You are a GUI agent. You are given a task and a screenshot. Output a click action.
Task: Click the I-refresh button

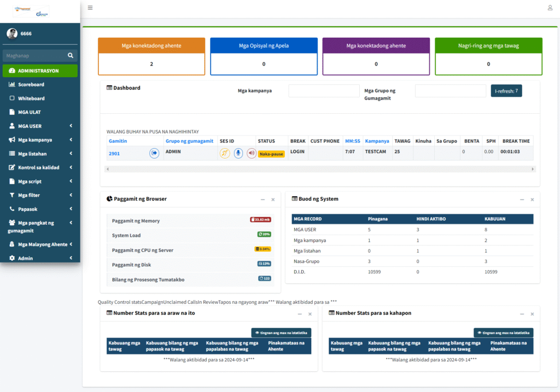tap(506, 91)
